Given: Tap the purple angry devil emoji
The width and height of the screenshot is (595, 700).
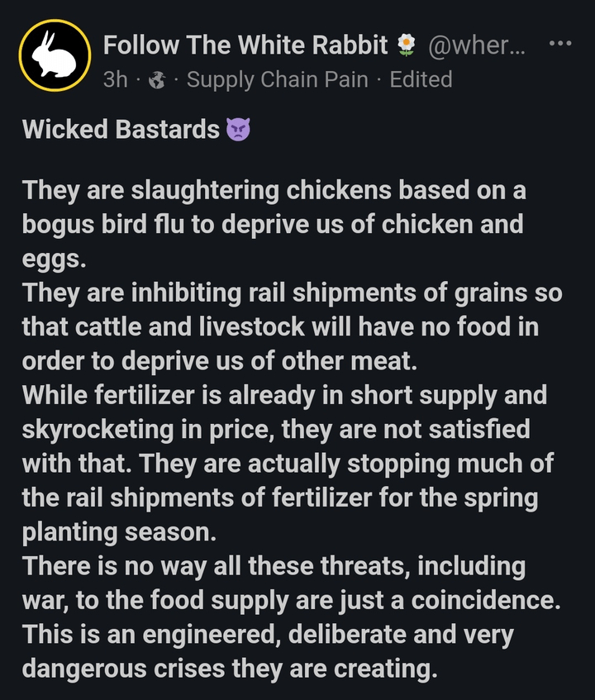Looking at the screenshot, I should pyautogui.click(x=238, y=130).
